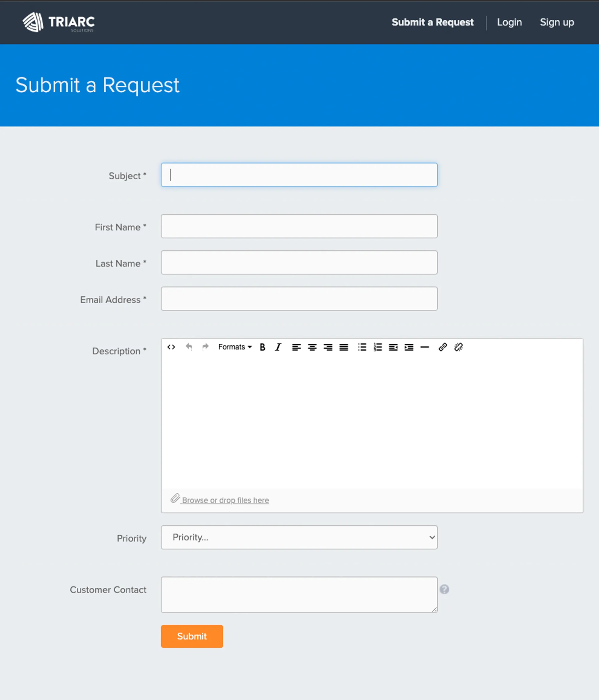Viewport: 599px width, 700px height.
Task: Toggle bold formatting in description editor
Action: [262, 347]
